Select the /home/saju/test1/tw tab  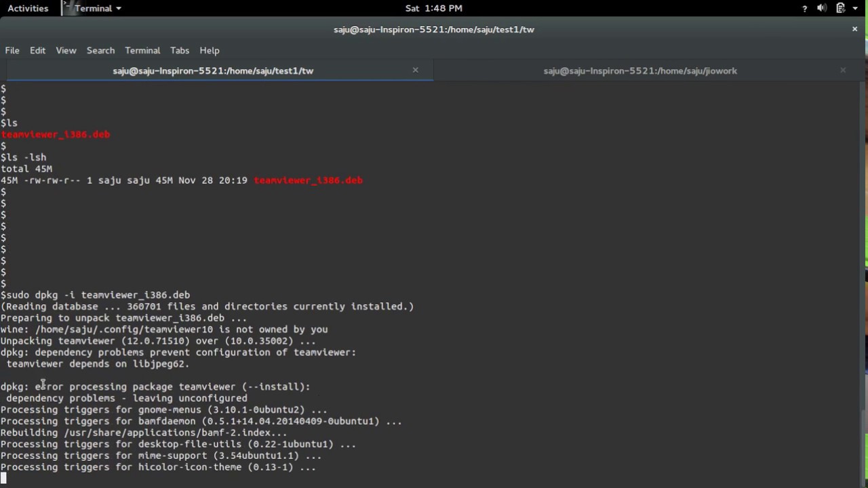pos(213,70)
